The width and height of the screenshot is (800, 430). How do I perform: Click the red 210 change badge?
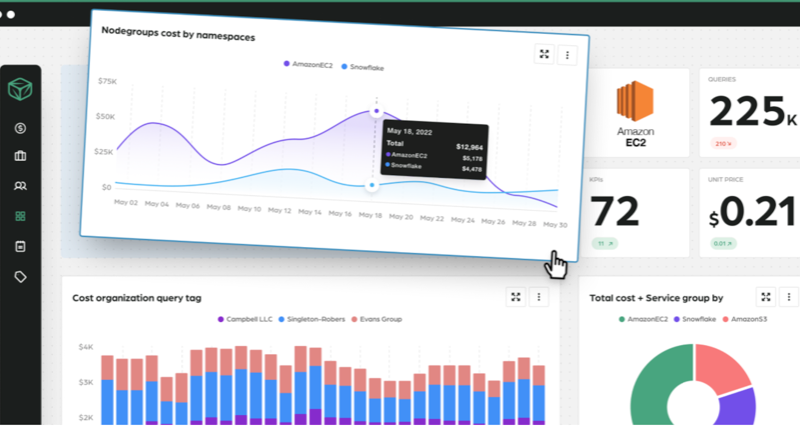pyautogui.click(x=723, y=144)
